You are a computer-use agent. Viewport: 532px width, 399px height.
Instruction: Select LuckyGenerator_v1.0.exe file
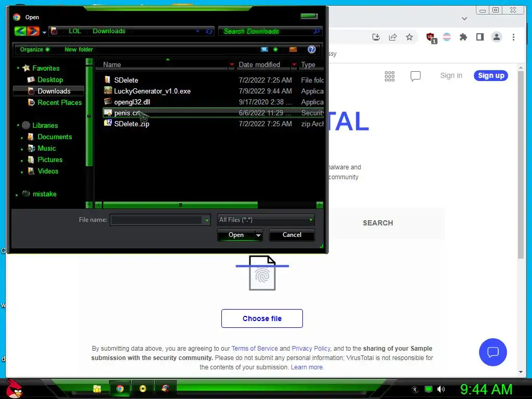pyautogui.click(x=152, y=91)
